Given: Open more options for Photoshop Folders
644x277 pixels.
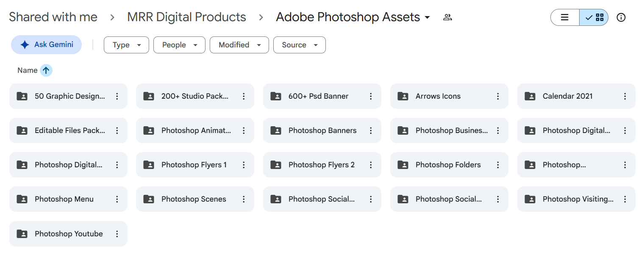Looking at the screenshot, I should coord(498,165).
